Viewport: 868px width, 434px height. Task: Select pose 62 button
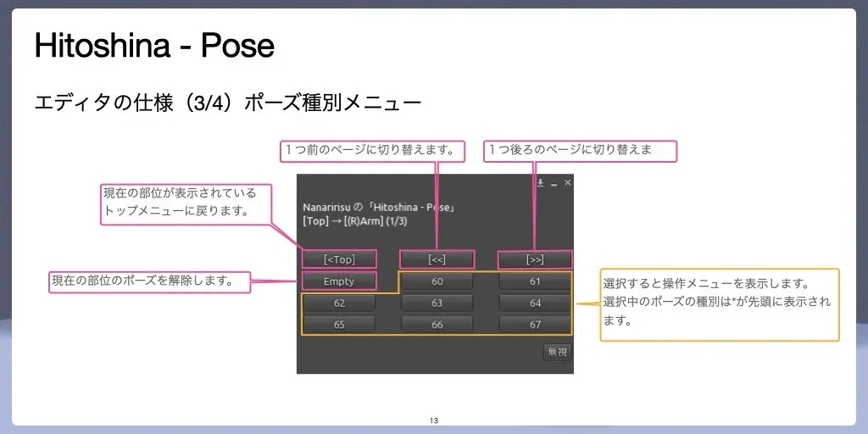tap(339, 303)
